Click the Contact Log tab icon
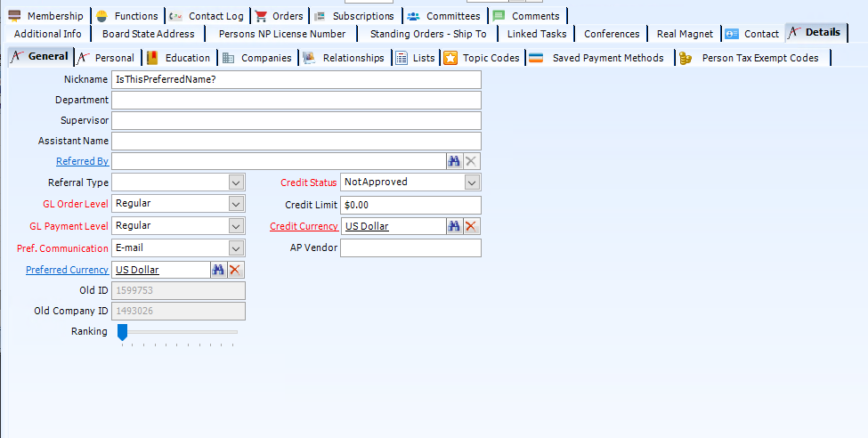This screenshot has height=438, width=868. tap(175, 16)
